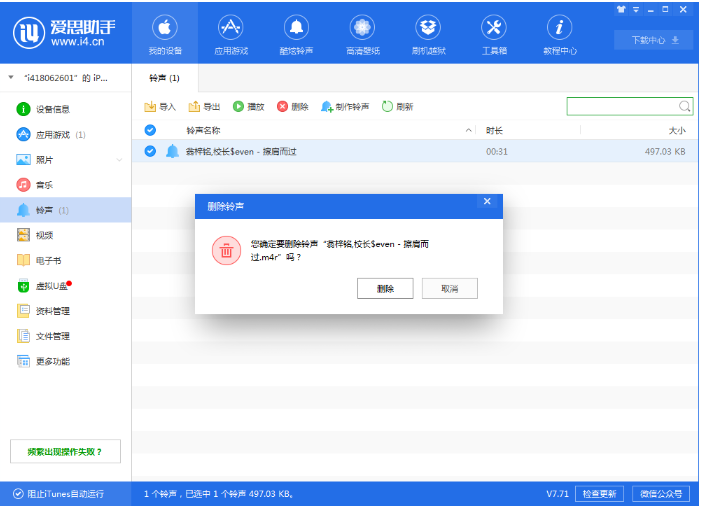This screenshot has height=508, width=703.
Task: Open the 教程中心 info icon
Action: [x=560, y=27]
